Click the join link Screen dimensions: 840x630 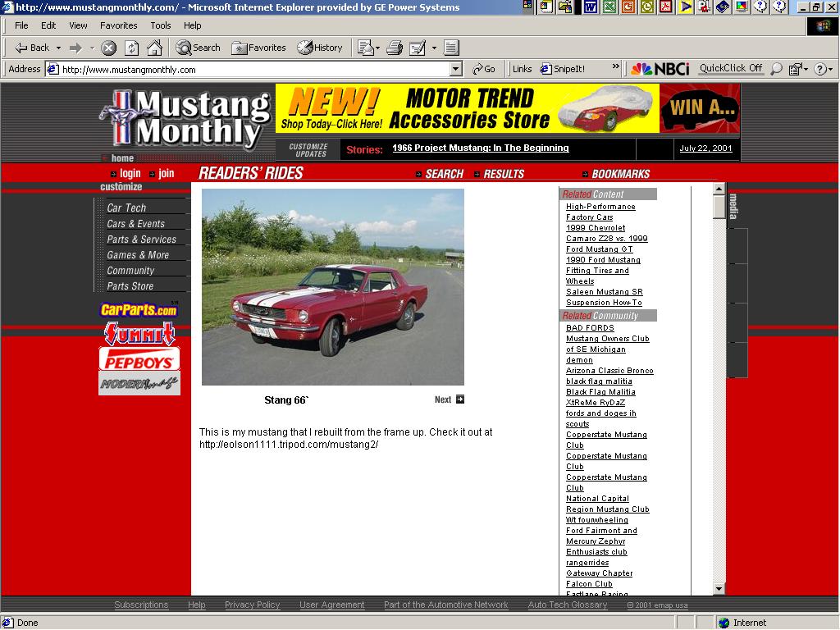(x=166, y=173)
